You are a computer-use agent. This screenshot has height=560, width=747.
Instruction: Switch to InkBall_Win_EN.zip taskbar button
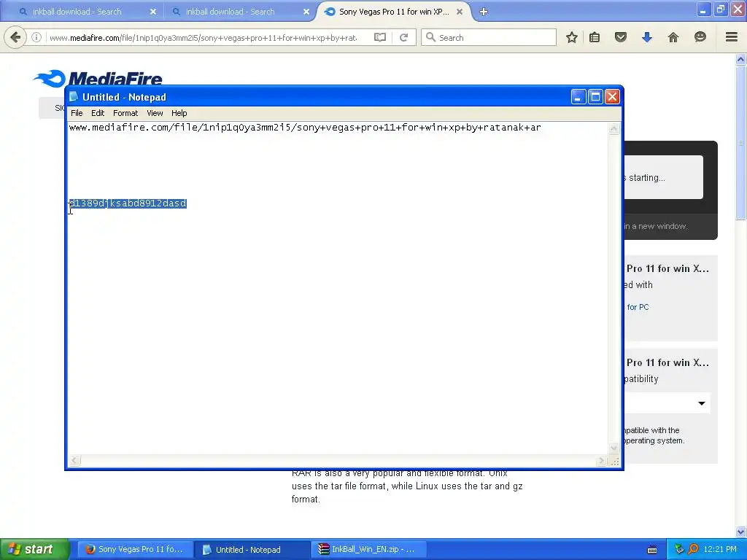[368, 549]
